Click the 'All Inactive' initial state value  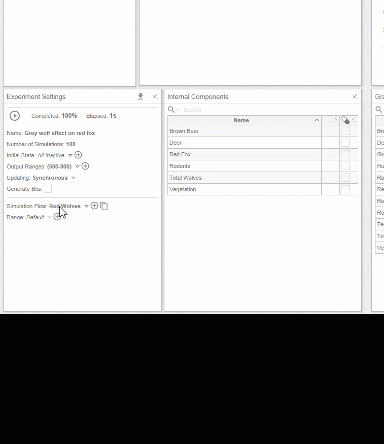click(51, 155)
